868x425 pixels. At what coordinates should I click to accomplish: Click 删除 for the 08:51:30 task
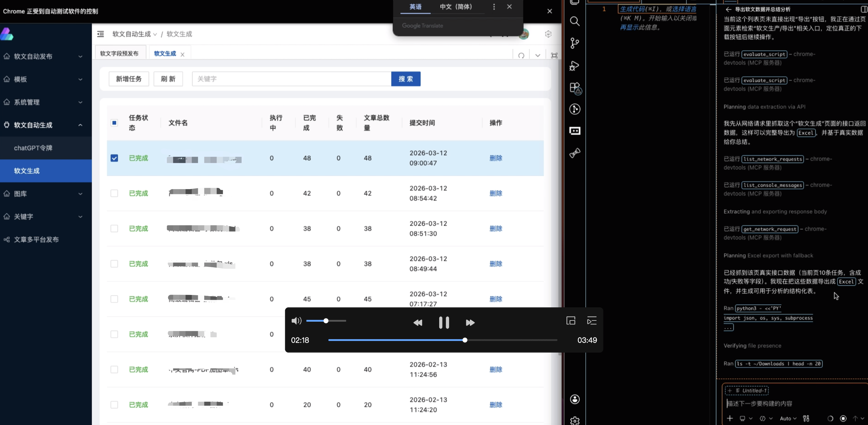point(496,229)
